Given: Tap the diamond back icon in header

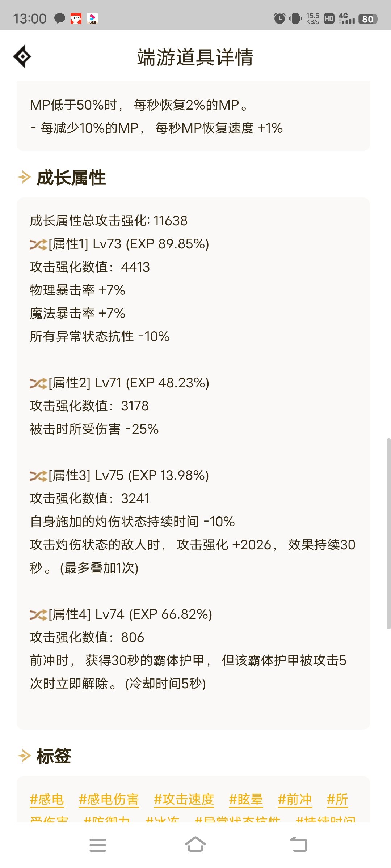Looking at the screenshot, I should 22,56.
